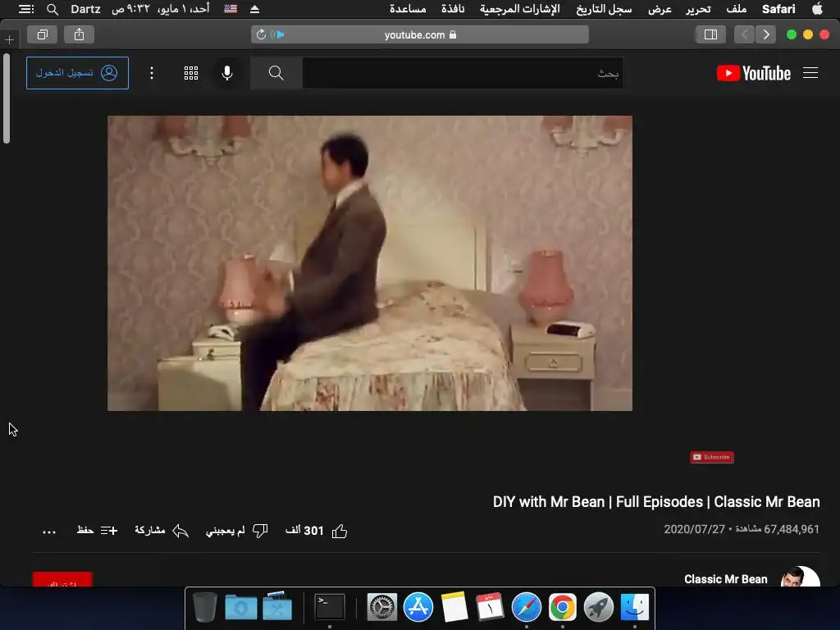Dislike the video لم يعجبني
The image size is (840, 630).
pyautogui.click(x=237, y=531)
